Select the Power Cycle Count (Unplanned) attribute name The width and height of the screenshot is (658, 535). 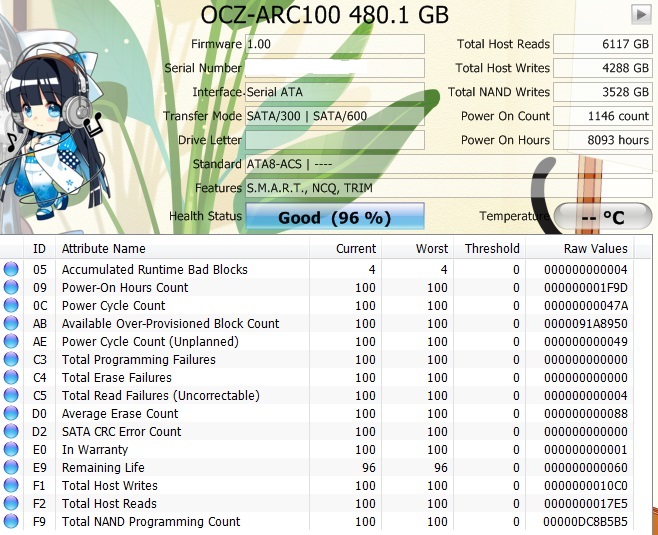coord(150,342)
